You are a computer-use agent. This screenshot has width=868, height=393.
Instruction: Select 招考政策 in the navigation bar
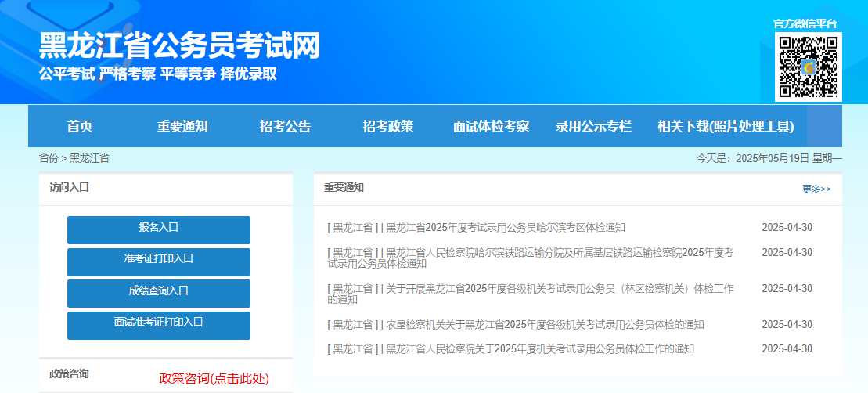(x=388, y=127)
